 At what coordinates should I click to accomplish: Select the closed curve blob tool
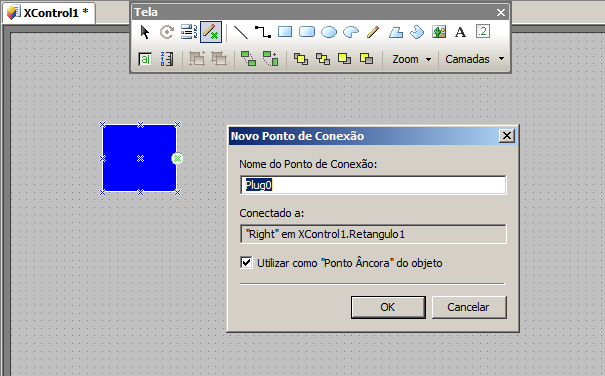[x=417, y=32]
